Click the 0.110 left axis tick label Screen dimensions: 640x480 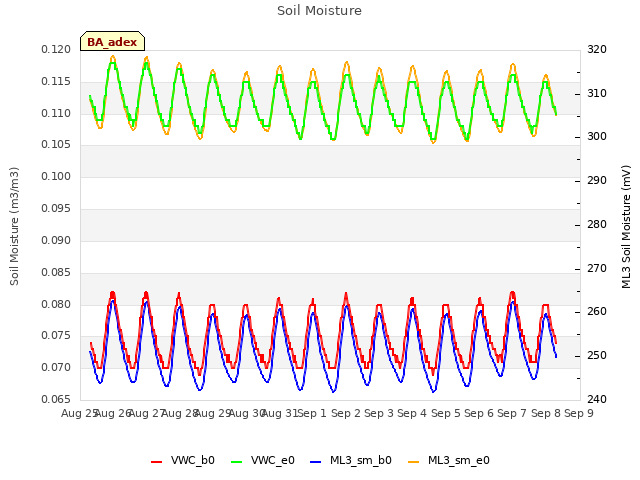pos(56,113)
